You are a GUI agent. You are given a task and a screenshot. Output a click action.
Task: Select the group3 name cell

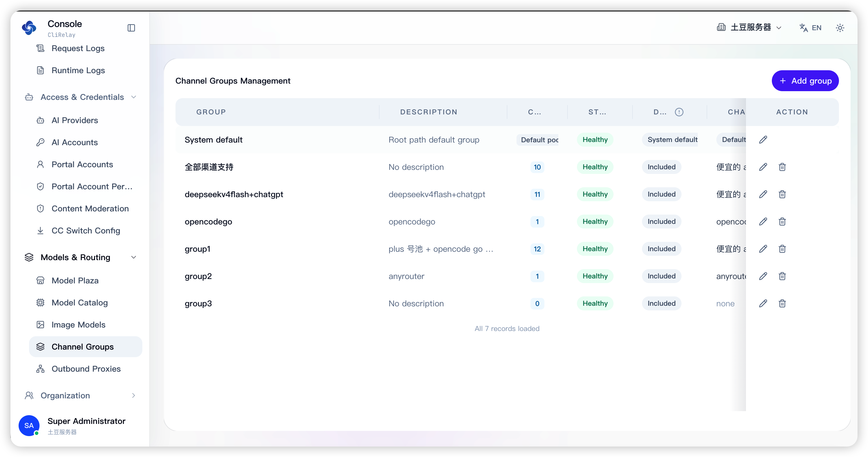(198, 303)
